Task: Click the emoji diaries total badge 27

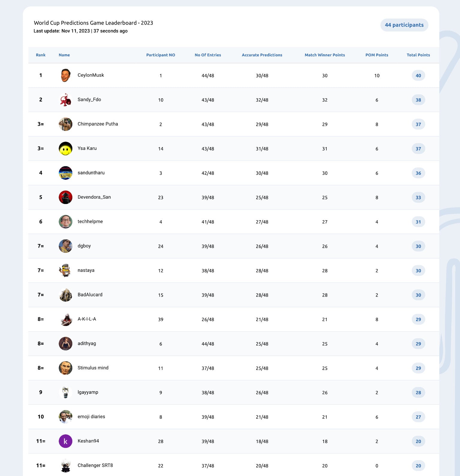Action: point(418,417)
